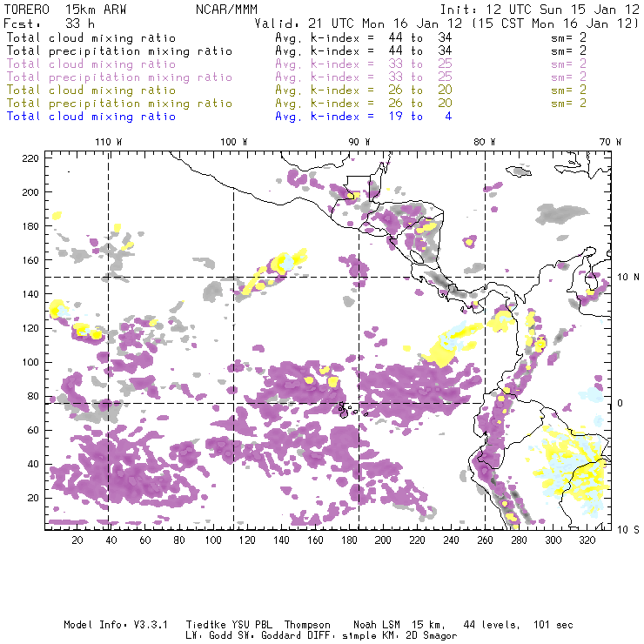Viewport: 644px width, 644px height.
Task: Click the '10 S' latitude label
Action: (628, 530)
